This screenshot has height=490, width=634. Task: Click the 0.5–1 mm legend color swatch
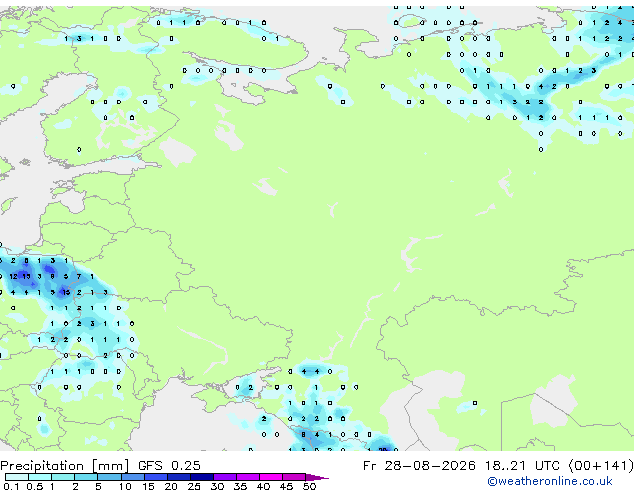[40, 477]
